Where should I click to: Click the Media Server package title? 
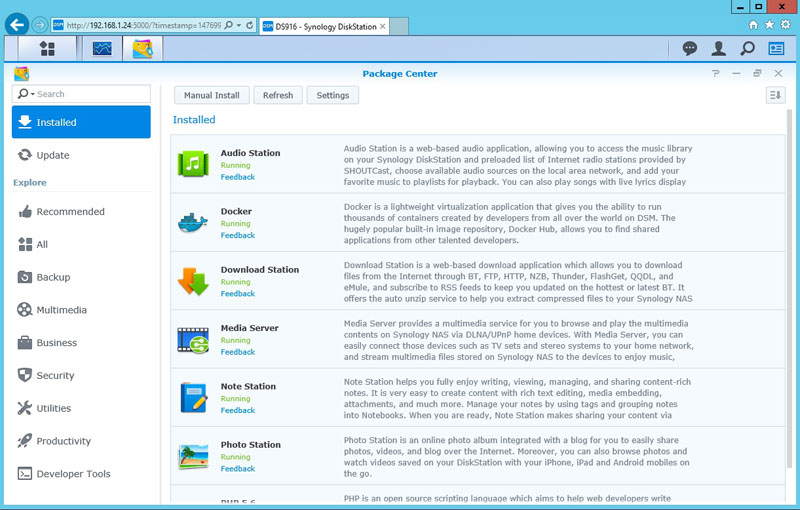click(x=249, y=328)
